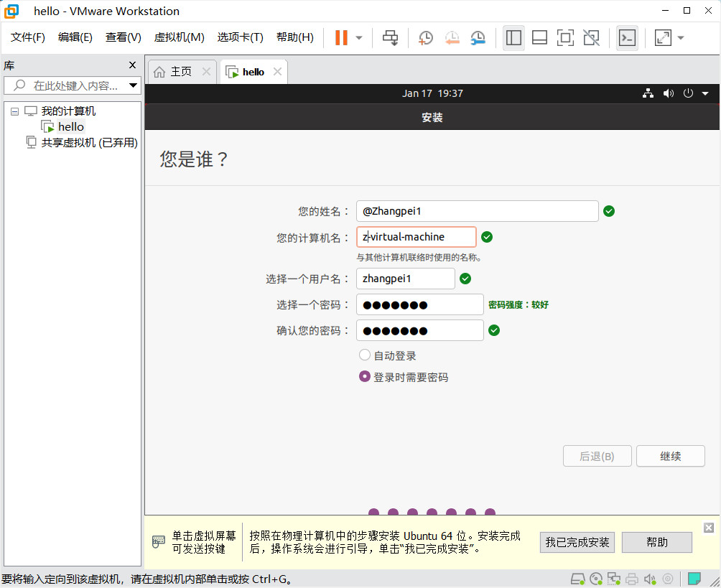Close the 主页 tab
Image resolution: width=721 pixels, height=588 pixels.
206,72
